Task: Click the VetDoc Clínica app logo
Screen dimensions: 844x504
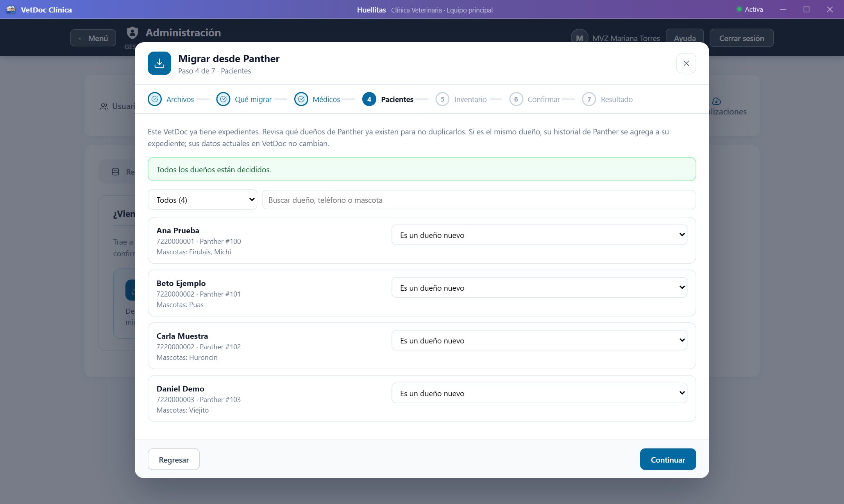Action: click(x=11, y=9)
